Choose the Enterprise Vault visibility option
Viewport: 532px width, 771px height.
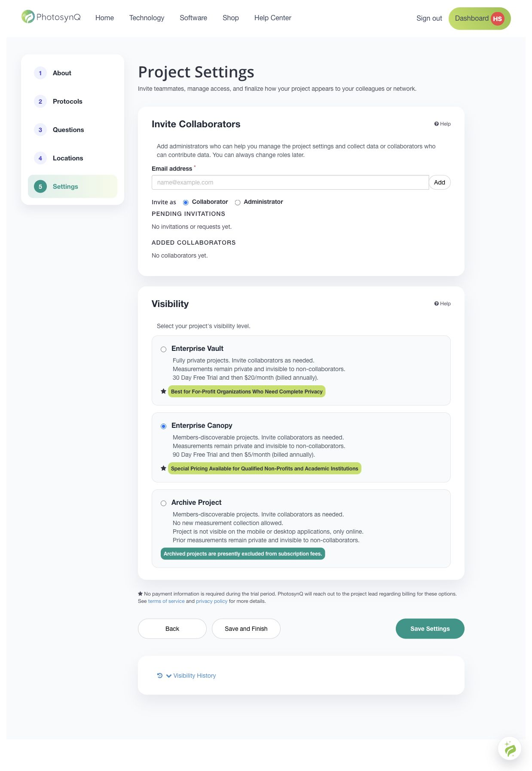click(163, 349)
